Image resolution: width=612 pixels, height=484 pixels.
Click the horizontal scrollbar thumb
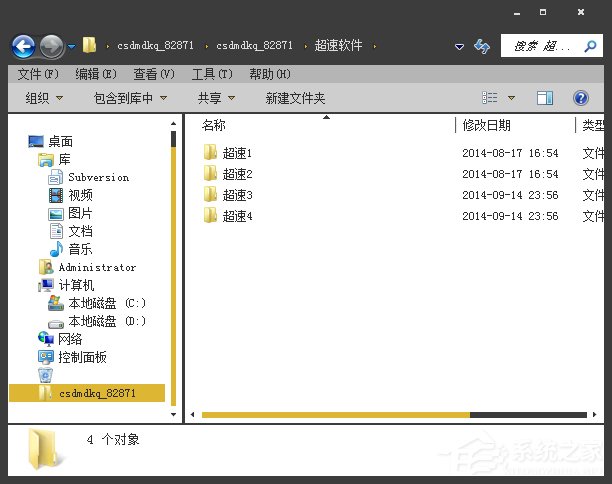[x=336, y=415]
